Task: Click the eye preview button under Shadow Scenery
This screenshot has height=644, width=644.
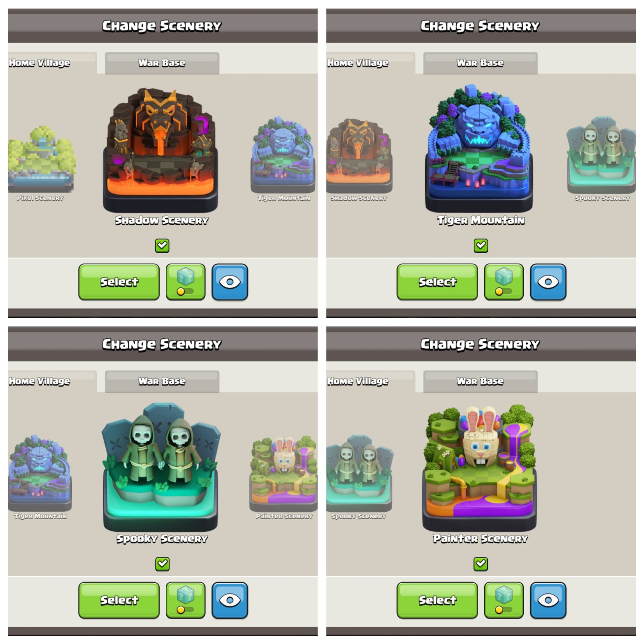Action: tap(230, 282)
